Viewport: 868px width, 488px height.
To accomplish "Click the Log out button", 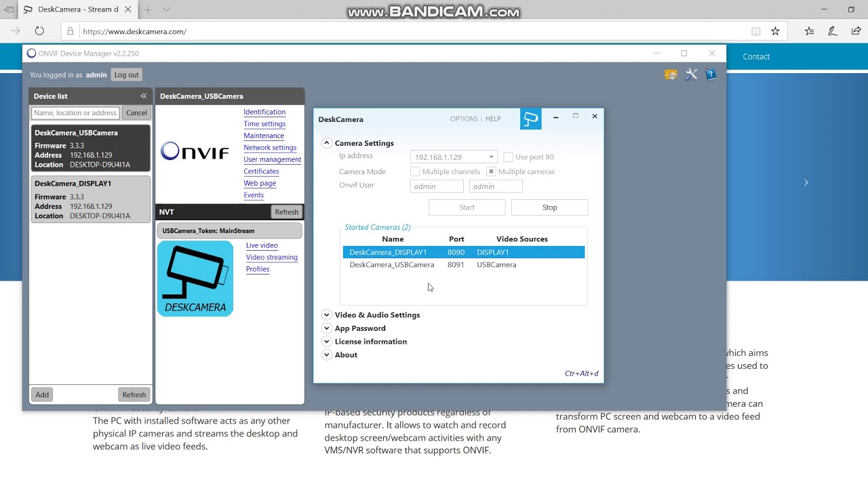I will coord(126,75).
